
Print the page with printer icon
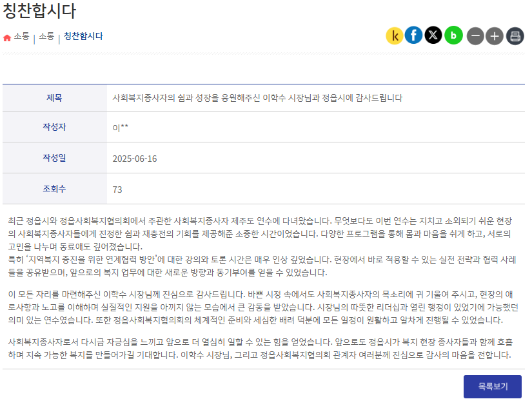[x=515, y=36]
